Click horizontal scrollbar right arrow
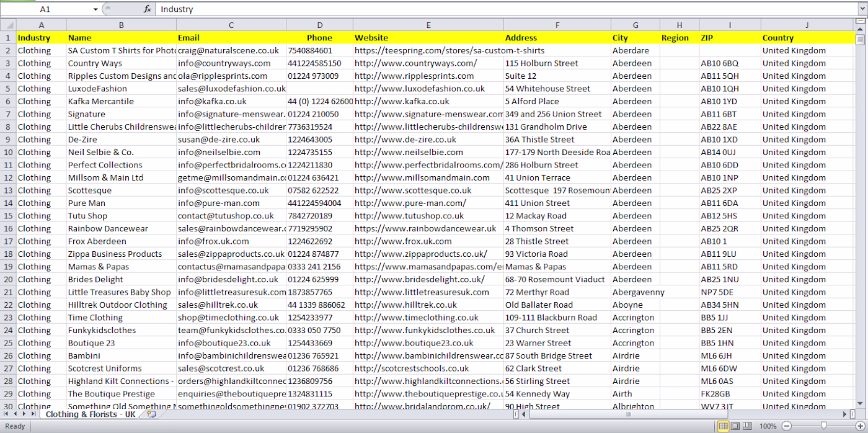 844,414
